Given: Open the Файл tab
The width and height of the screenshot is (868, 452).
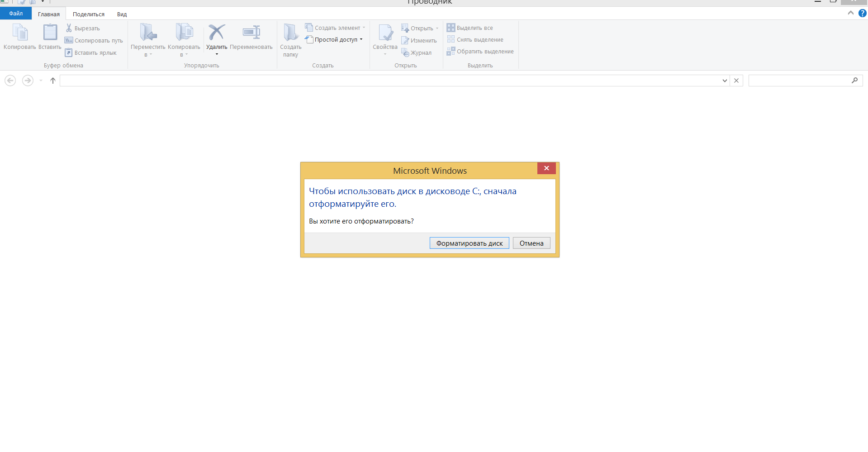Looking at the screenshot, I should [x=16, y=14].
